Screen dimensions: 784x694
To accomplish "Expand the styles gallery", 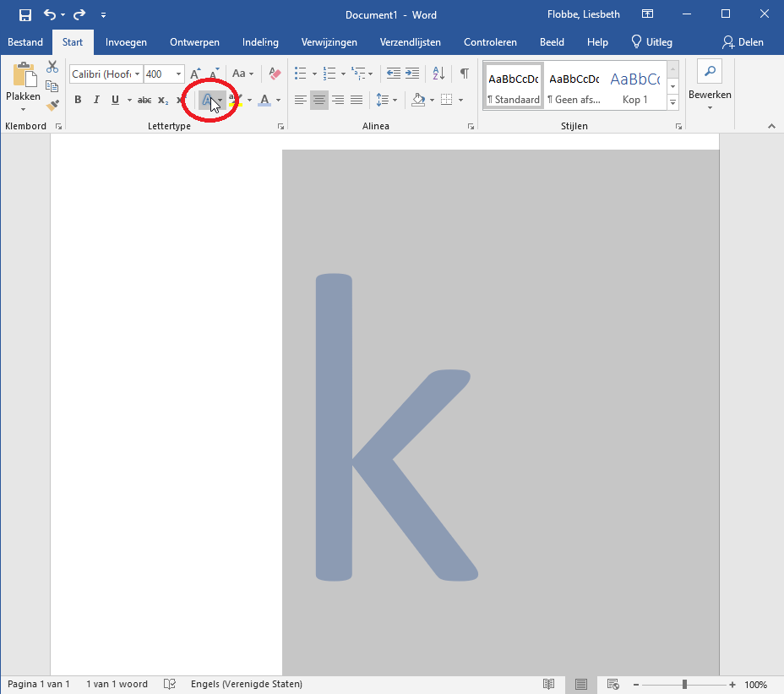I will point(673,102).
